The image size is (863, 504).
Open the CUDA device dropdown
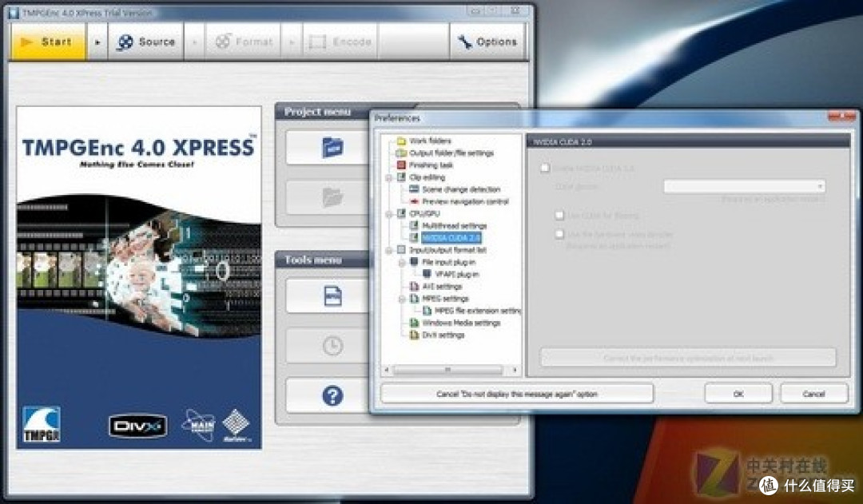click(x=744, y=186)
